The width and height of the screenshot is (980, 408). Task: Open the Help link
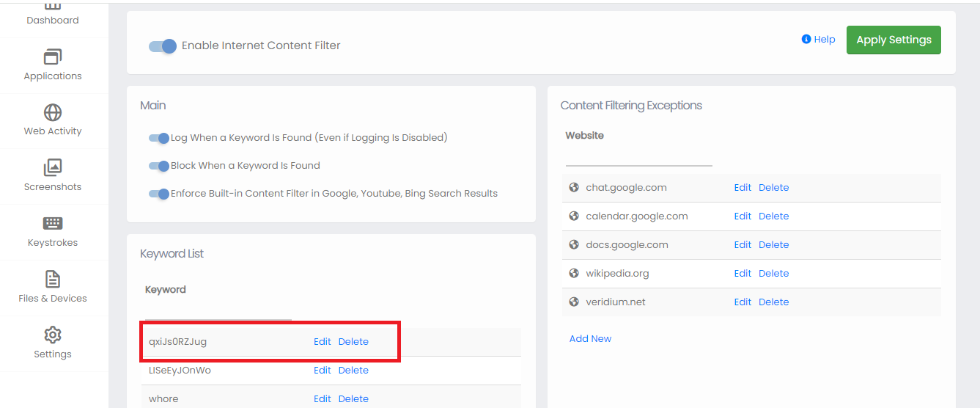click(825, 40)
